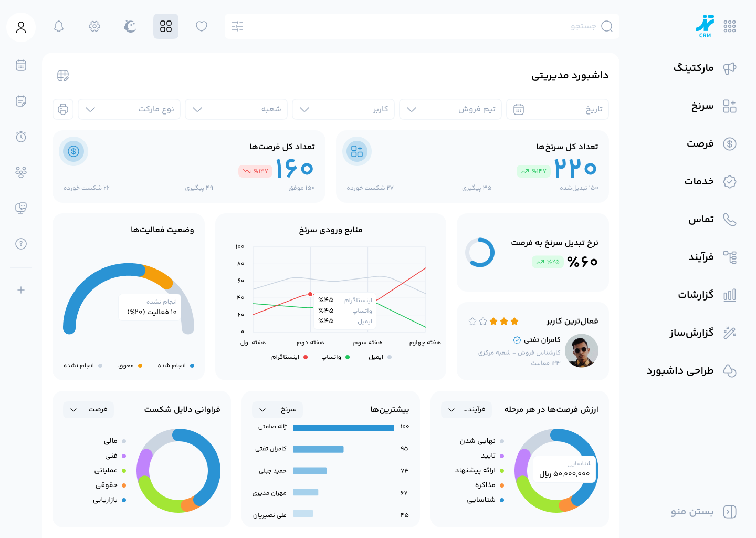Toggle dark mode with the moon icon
Image resolution: width=756 pixels, height=538 pixels.
[x=130, y=26]
